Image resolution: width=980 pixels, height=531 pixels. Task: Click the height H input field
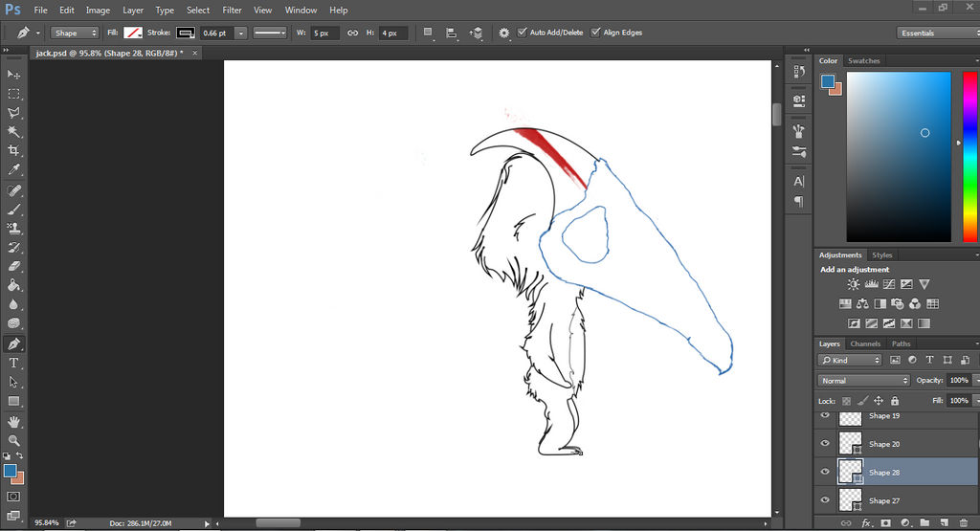[393, 33]
